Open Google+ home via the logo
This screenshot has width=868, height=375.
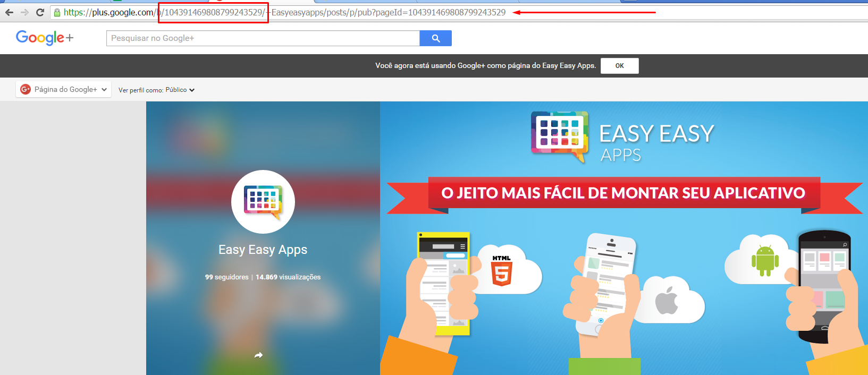tap(45, 38)
